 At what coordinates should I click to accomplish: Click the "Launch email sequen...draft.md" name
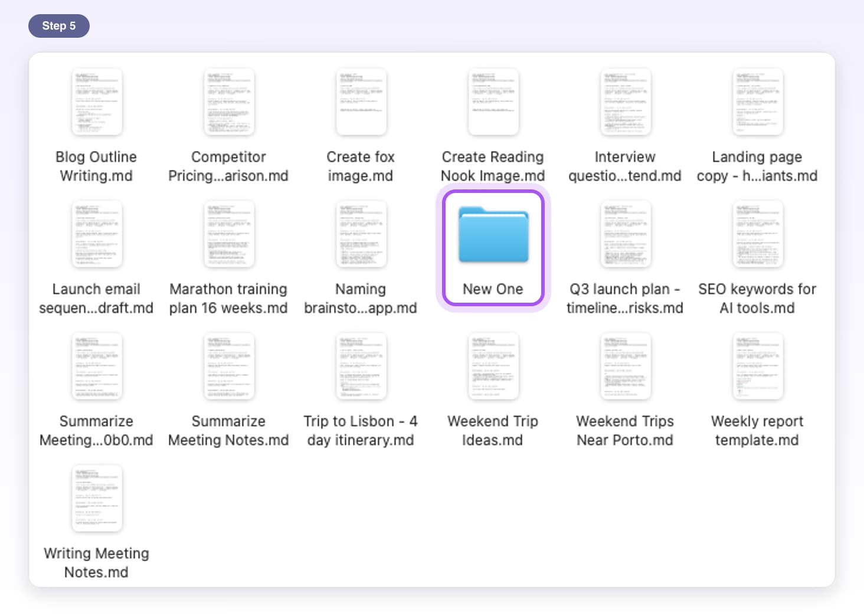(x=96, y=299)
